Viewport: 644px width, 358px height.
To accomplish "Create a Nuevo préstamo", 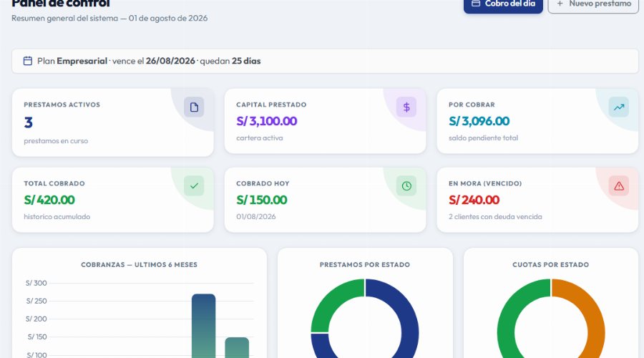I will coord(593,5).
